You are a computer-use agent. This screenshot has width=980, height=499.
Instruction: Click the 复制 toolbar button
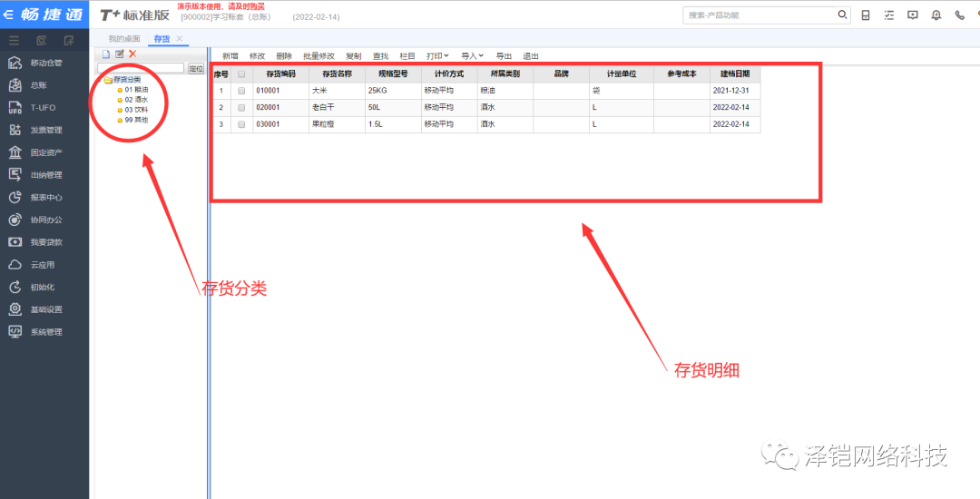[x=354, y=55]
